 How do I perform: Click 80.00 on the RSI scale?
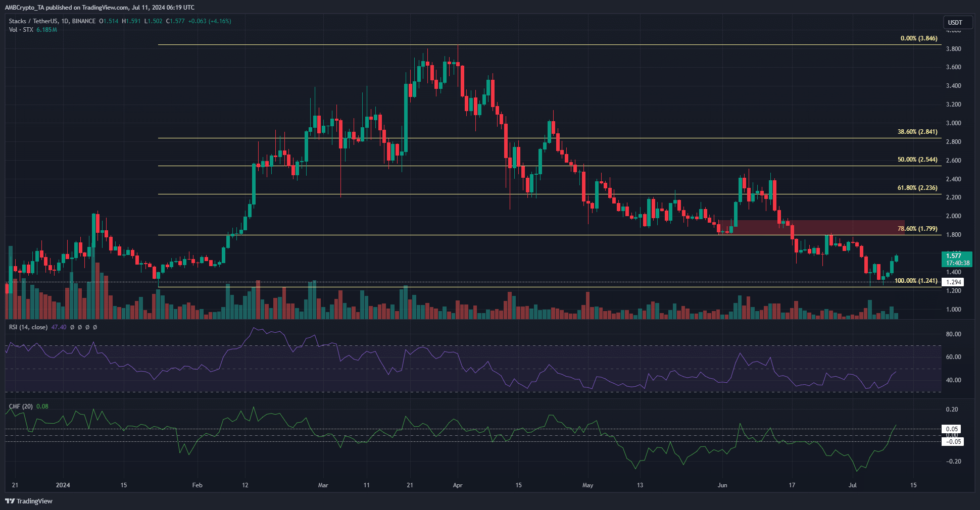tap(954, 334)
